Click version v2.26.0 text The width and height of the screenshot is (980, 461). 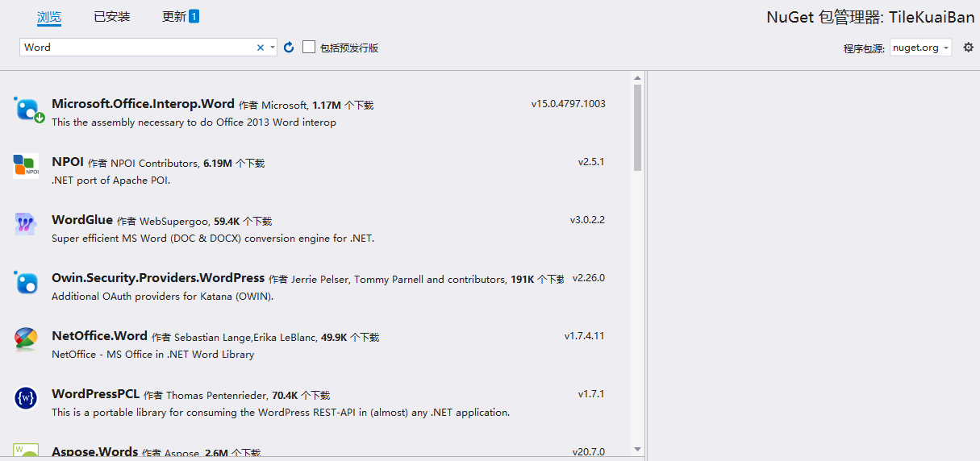[589, 278]
